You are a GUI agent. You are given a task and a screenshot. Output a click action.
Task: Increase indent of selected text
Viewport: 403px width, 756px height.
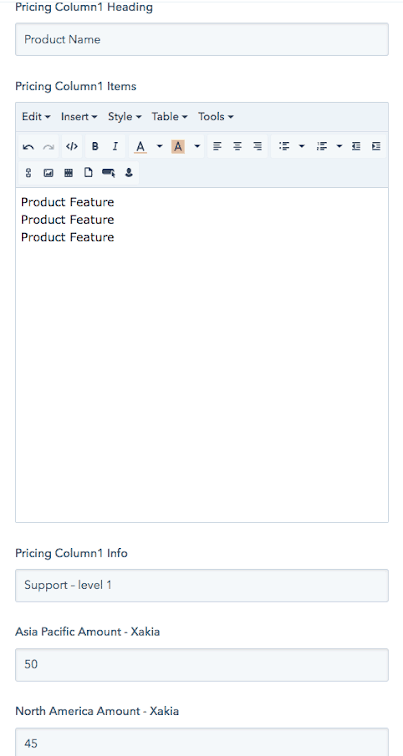(x=376, y=146)
